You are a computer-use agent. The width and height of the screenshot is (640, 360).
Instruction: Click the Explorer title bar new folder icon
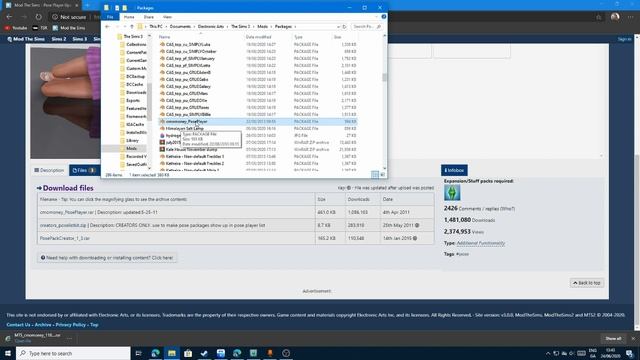pos(124,8)
